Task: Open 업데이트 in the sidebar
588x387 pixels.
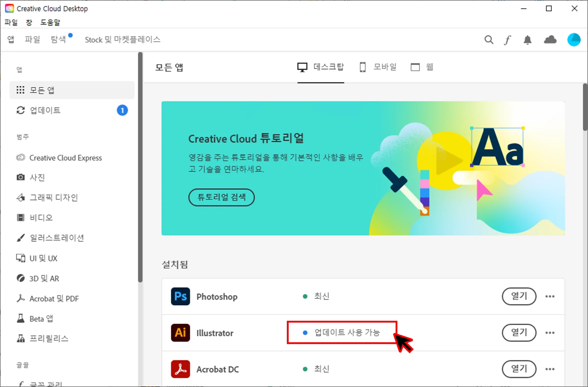Action: coord(72,110)
